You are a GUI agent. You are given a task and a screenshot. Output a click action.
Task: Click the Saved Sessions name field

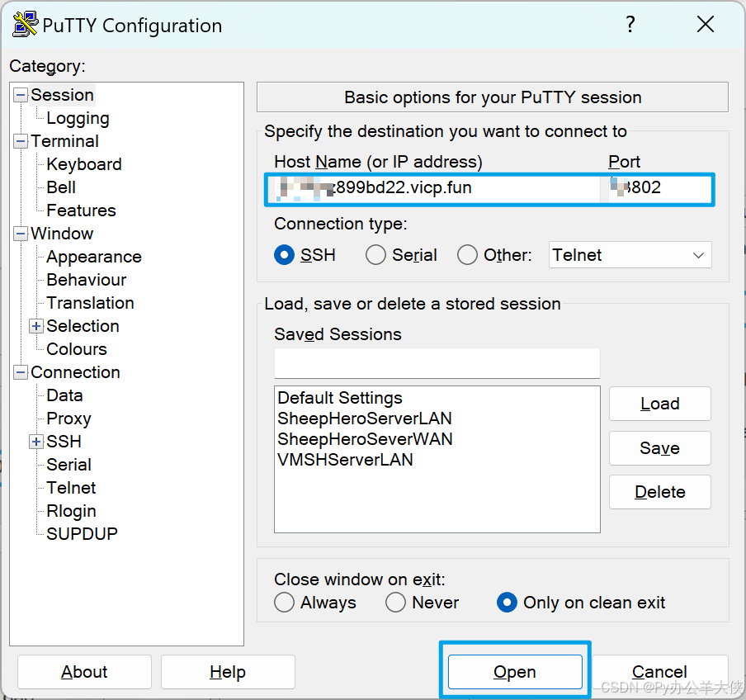(437, 363)
